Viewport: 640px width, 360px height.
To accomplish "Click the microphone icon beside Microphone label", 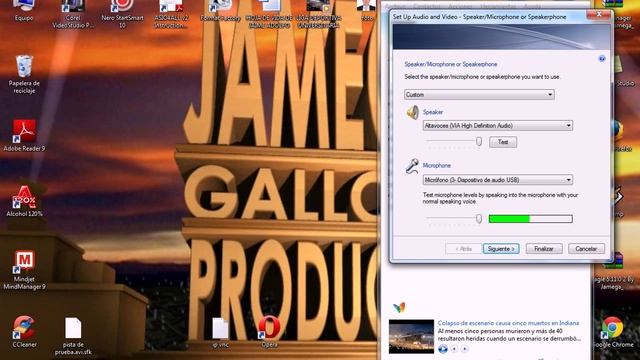I will point(412,166).
